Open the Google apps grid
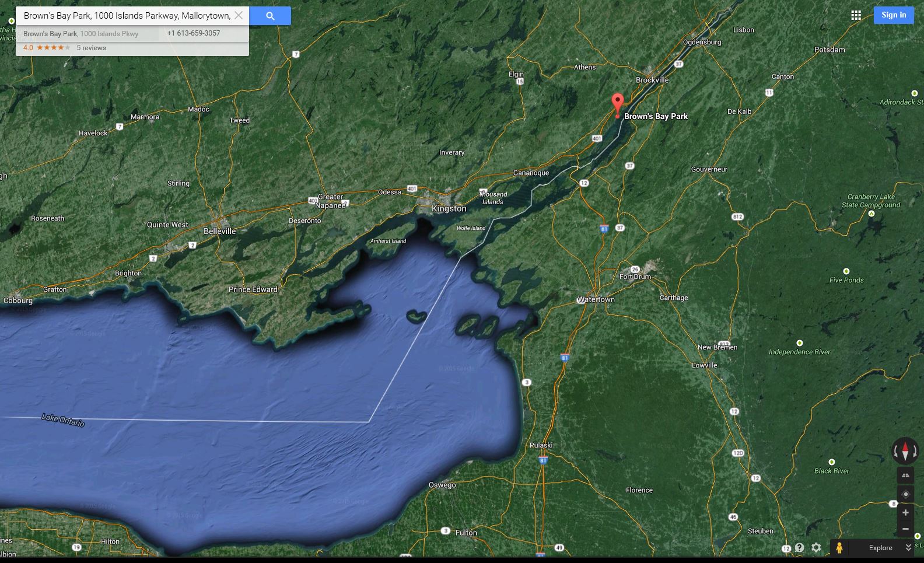Viewport: 924px width, 563px height. 856,15
